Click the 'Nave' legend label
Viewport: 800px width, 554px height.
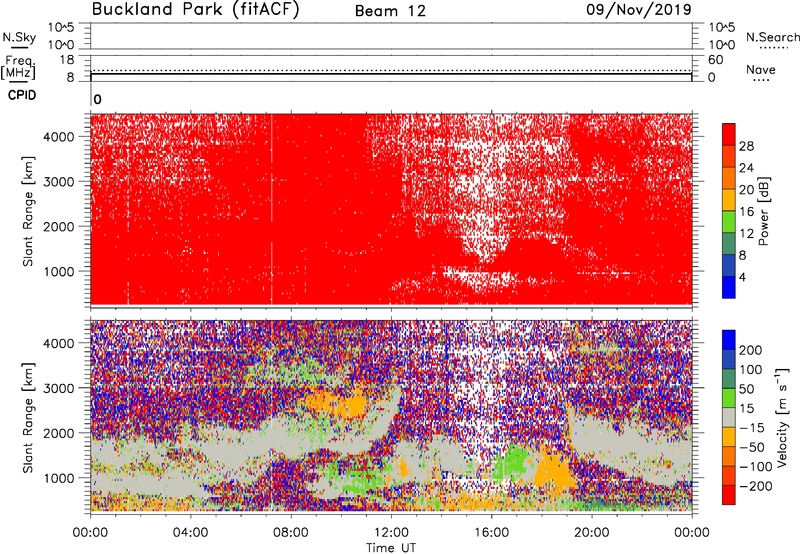click(x=761, y=70)
